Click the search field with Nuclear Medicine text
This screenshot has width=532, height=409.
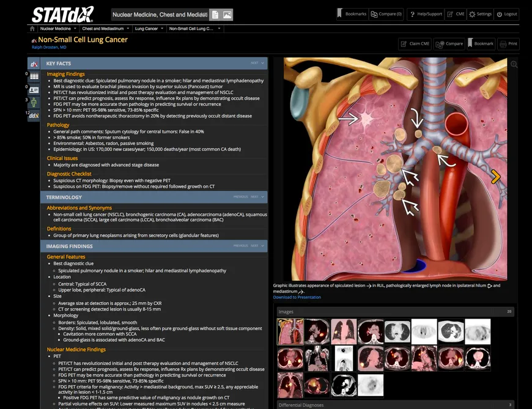click(160, 15)
